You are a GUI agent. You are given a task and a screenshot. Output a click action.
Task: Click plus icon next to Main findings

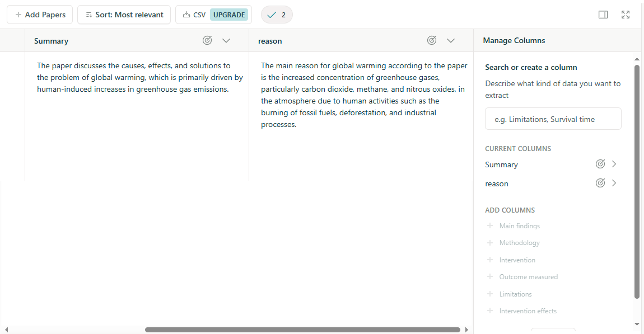[489, 225]
